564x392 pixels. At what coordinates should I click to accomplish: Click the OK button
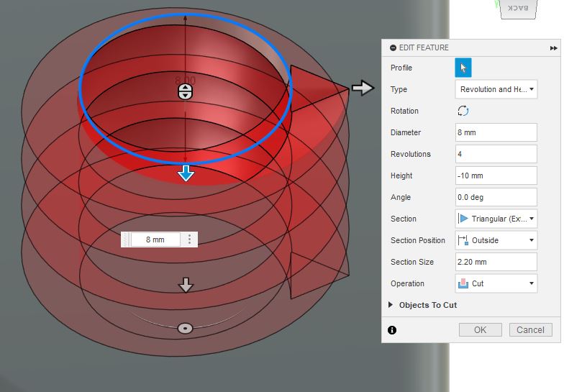481,329
